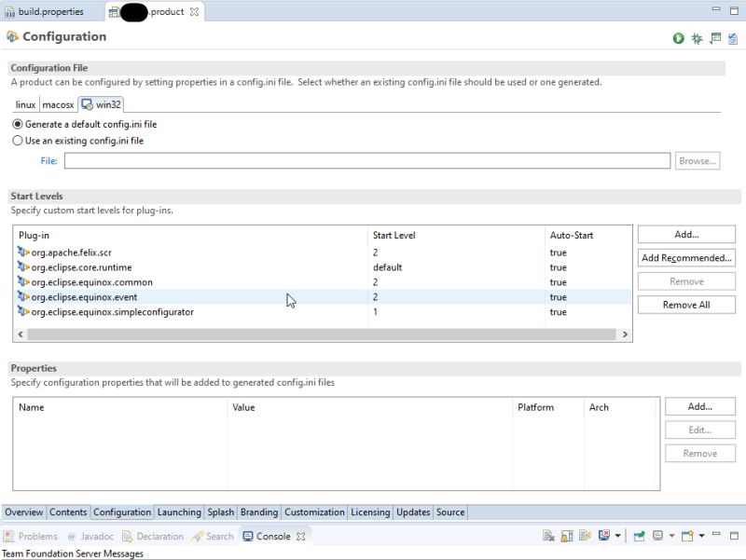
Task: Click the org.eclipse.equinox.event plug-in icon
Action: click(x=22, y=296)
